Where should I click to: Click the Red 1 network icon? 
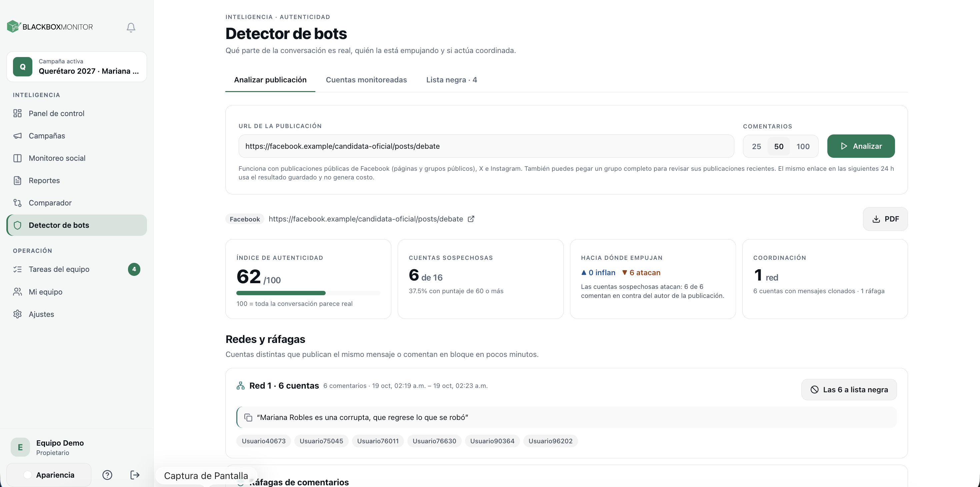(240, 386)
